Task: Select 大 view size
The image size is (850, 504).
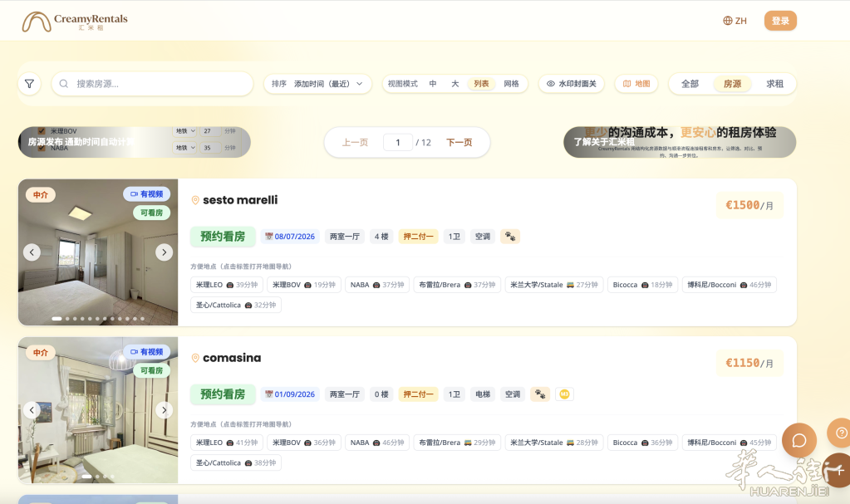Action: (454, 84)
